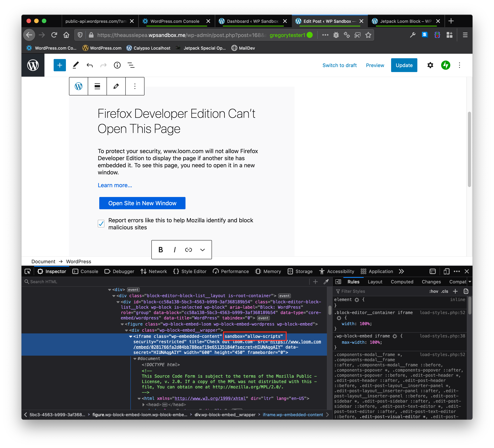Expand the head element node
The height and width of the screenshot is (448, 494).
[x=144, y=405]
